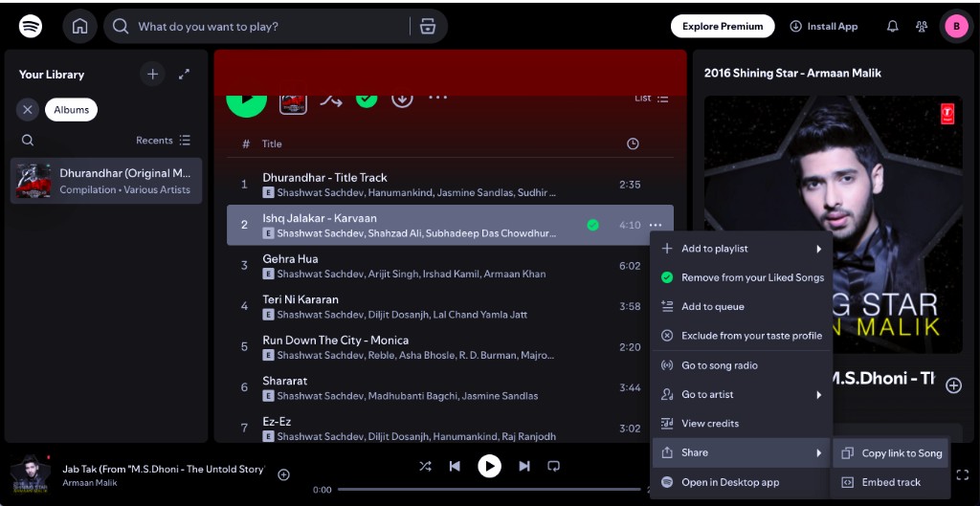Screen dimensions: 980x506
Task: Toggle repeat in player controls
Action: pos(554,466)
